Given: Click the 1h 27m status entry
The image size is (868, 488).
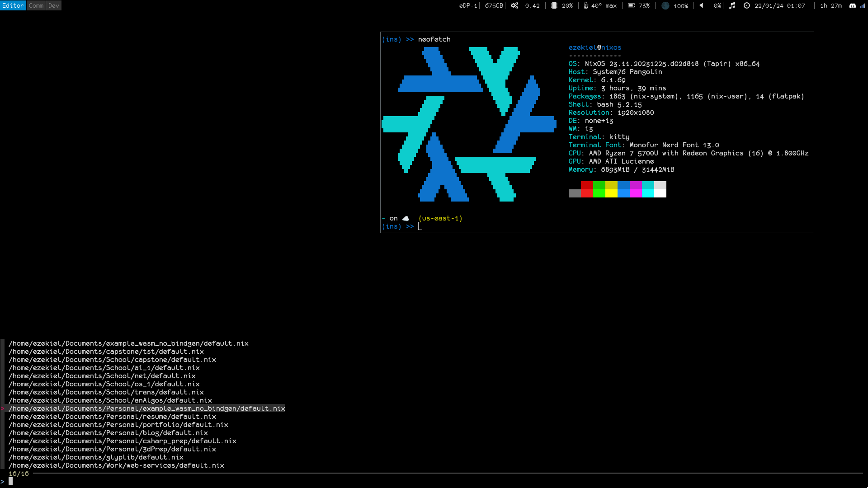Looking at the screenshot, I should coord(831,6).
